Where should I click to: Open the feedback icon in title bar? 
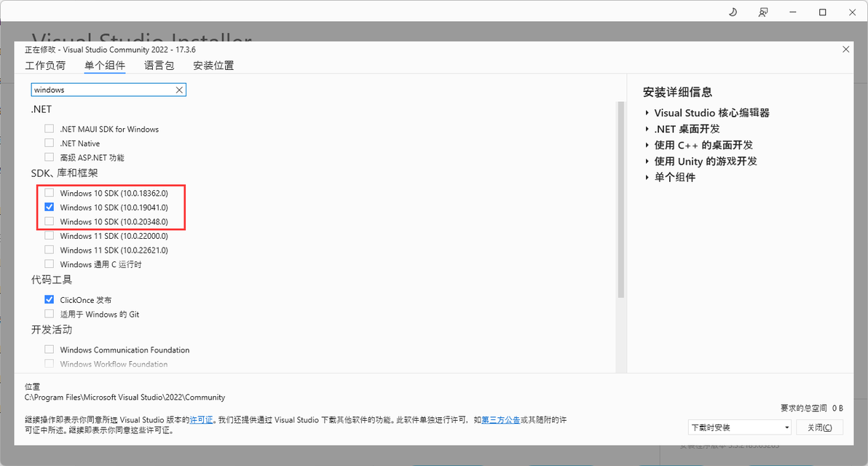coord(763,12)
